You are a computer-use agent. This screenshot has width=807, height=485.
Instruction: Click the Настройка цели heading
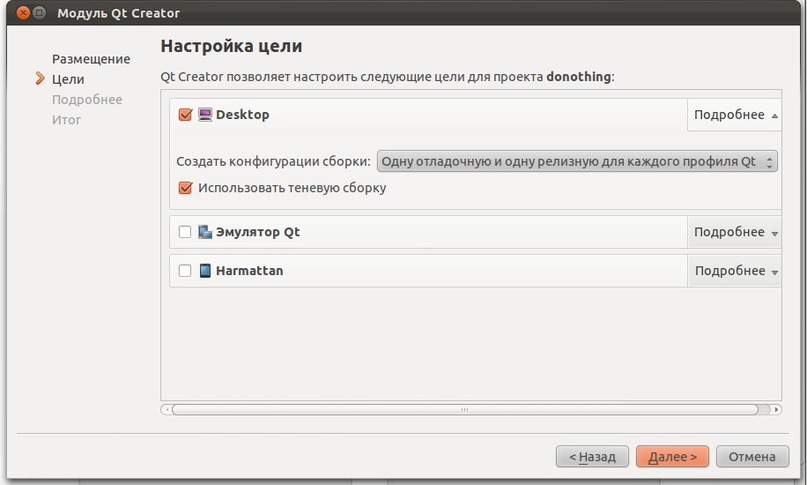[x=232, y=46]
